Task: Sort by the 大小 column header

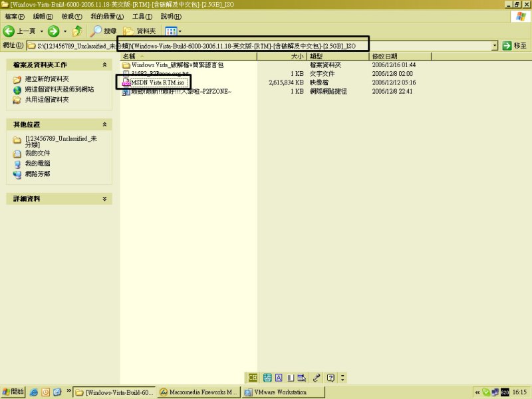Action: click(282, 57)
